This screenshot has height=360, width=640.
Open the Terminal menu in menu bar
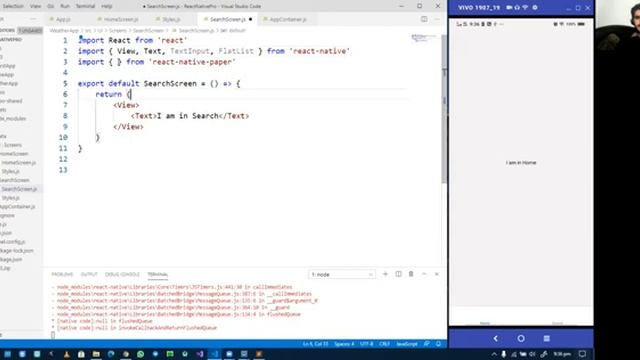coord(85,6)
